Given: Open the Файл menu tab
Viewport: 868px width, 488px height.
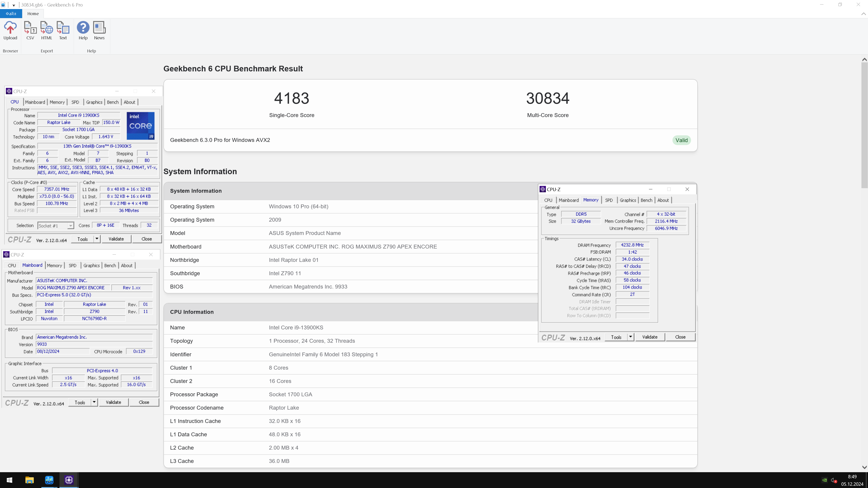Looking at the screenshot, I should click(11, 14).
